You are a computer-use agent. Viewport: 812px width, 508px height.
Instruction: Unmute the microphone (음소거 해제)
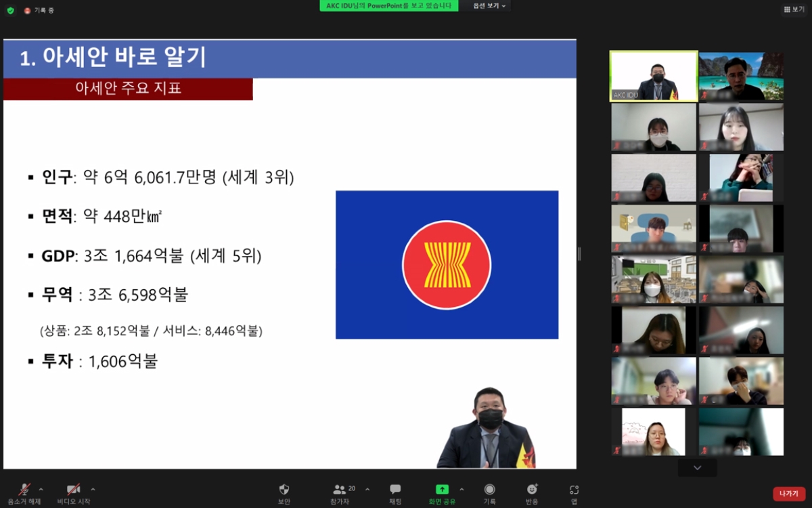(25, 493)
